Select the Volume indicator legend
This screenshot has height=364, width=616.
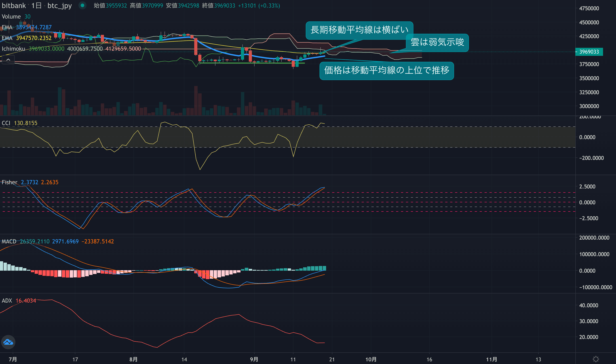coord(11,17)
